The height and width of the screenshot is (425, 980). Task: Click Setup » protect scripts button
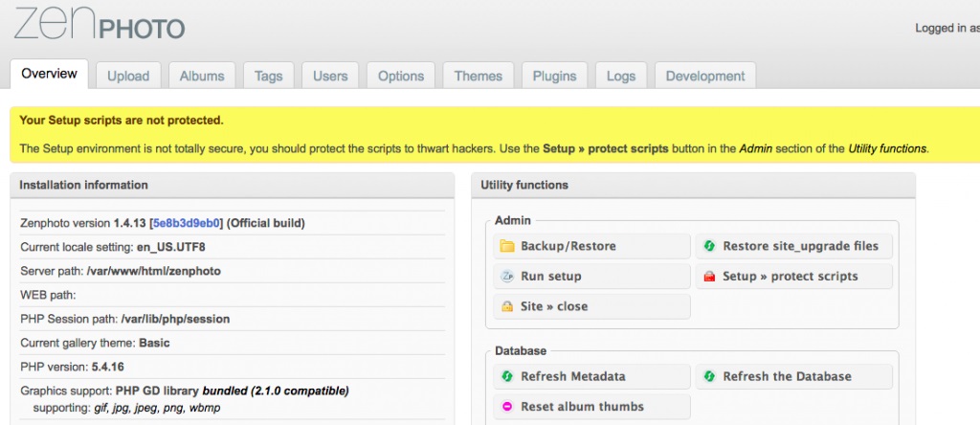[793, 277]
